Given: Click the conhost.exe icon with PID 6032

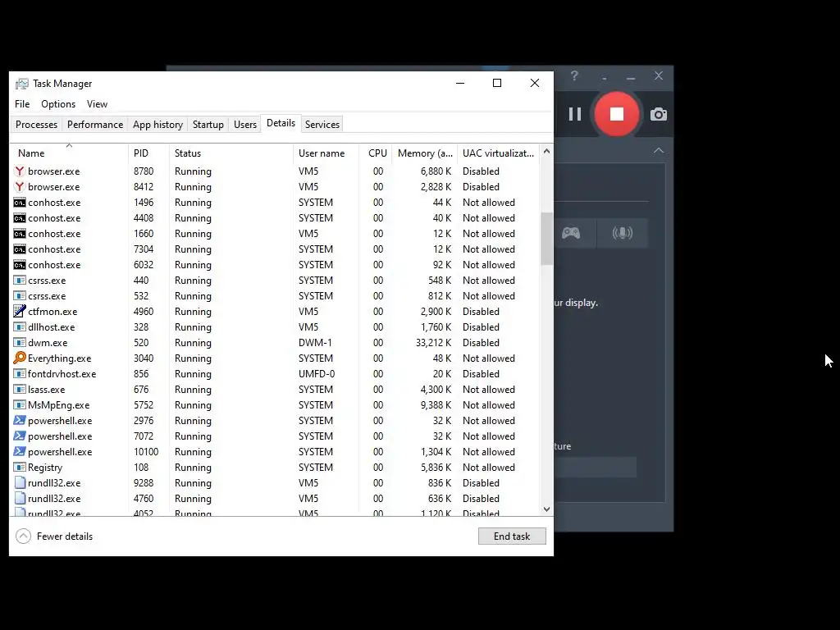Looking at the screenshot, I should (x=20, y=265).
